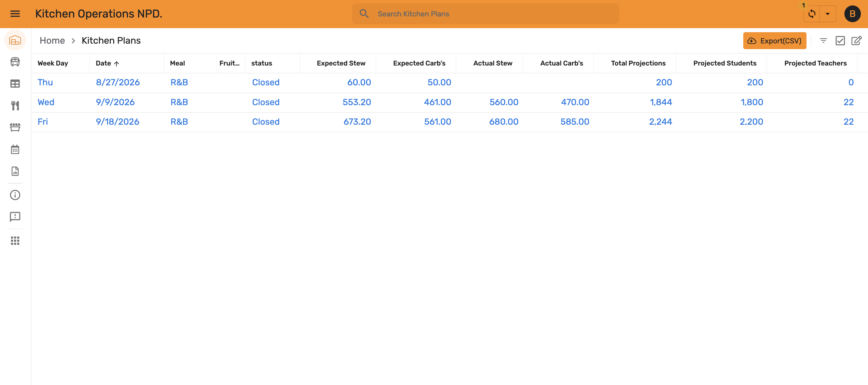This screenshot has height=385, width=868.
Task: Select the Fri week day cell
Action: pos(43,122)
